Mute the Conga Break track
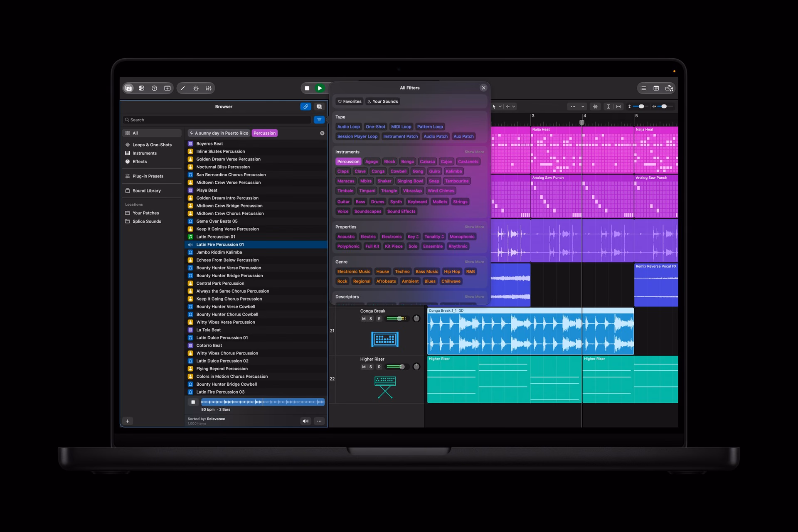This screenshot has height=532, width=798. point(364,319)
